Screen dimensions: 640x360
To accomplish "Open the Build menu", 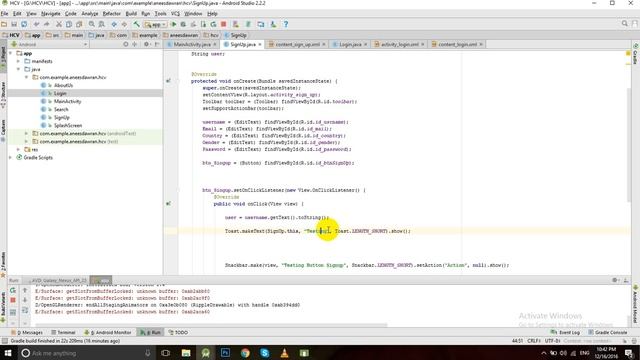I will [x=131, y=13].
